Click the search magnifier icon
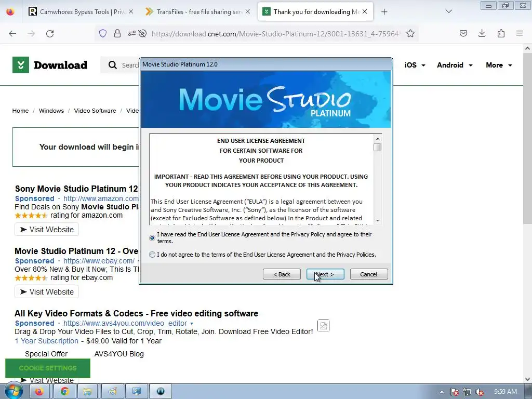 [113, 65]
